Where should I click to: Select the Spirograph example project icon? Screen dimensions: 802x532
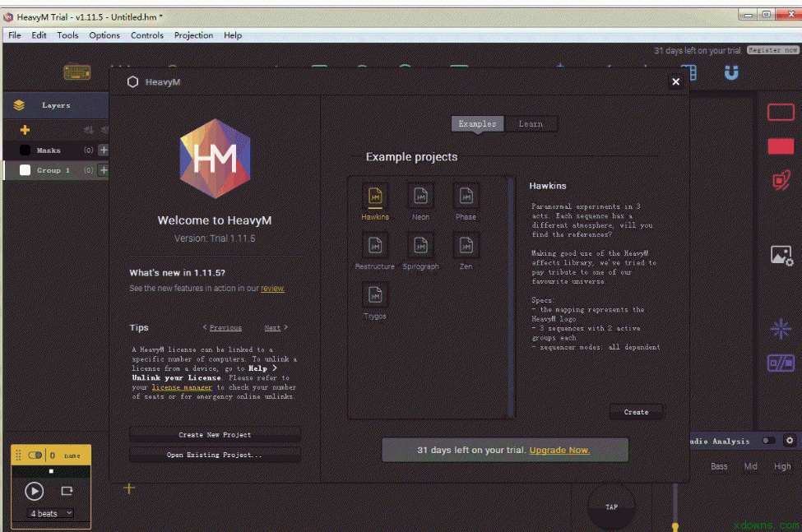point(420,245)
